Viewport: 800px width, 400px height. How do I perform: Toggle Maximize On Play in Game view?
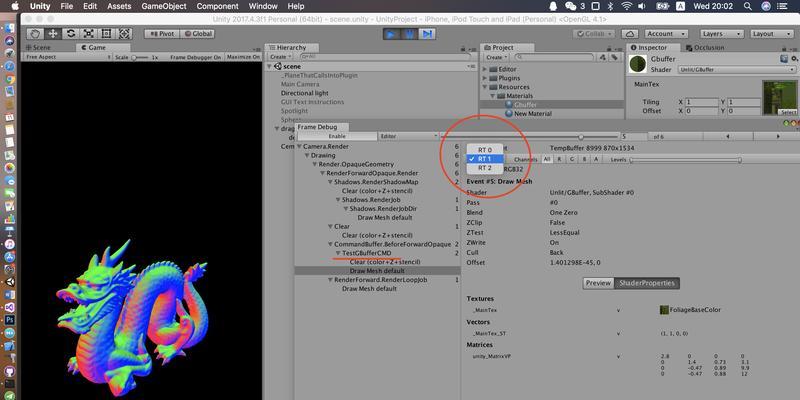coord(243,57)
